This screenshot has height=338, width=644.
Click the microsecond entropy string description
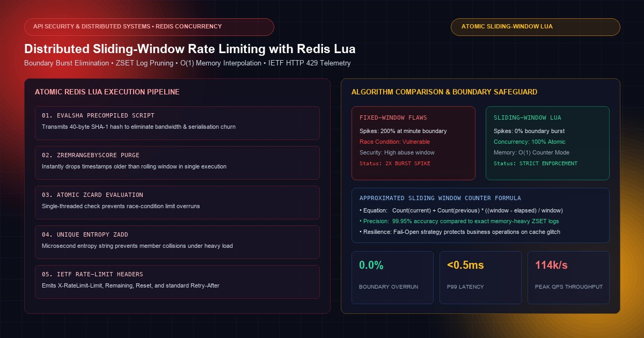point(137,246)
